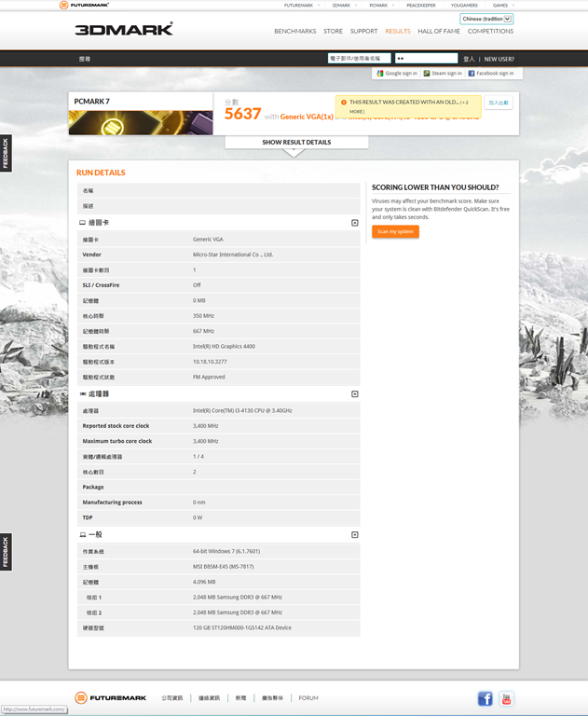Screen dimensions: 588x716
Task: Click the orange warning icon in result notice
Action: 344,103
